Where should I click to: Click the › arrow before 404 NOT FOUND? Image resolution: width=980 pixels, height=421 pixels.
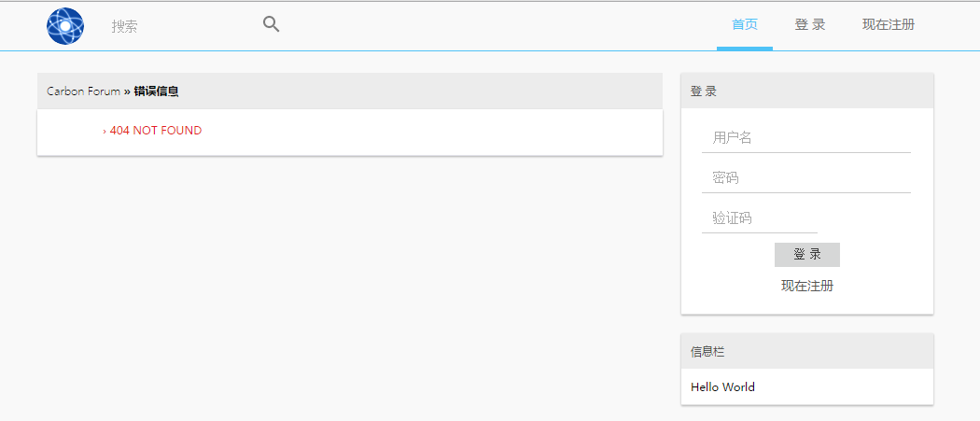click(105, 132)
